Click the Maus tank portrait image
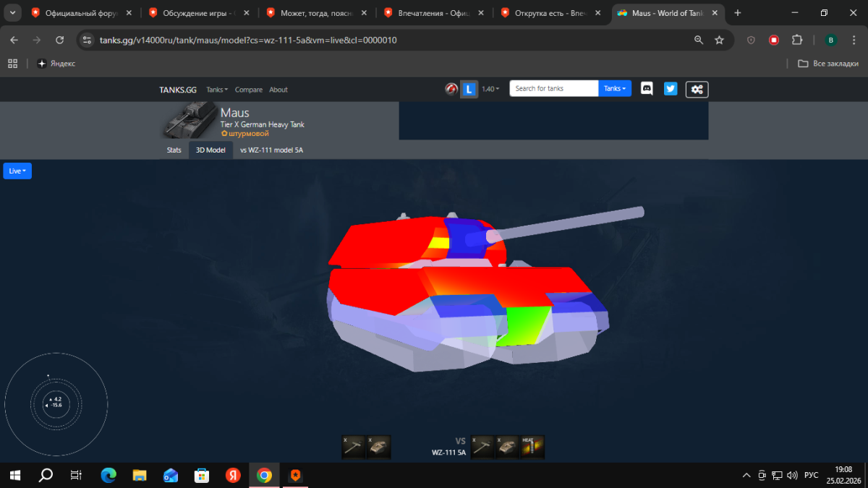The width and height of the screenshot is (868, 488). tap(190, 120)
